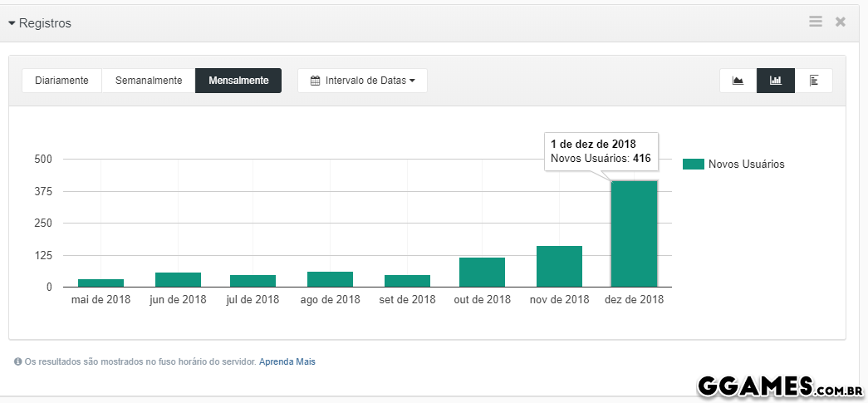Open the Registros block menu icon

(816, 22)
